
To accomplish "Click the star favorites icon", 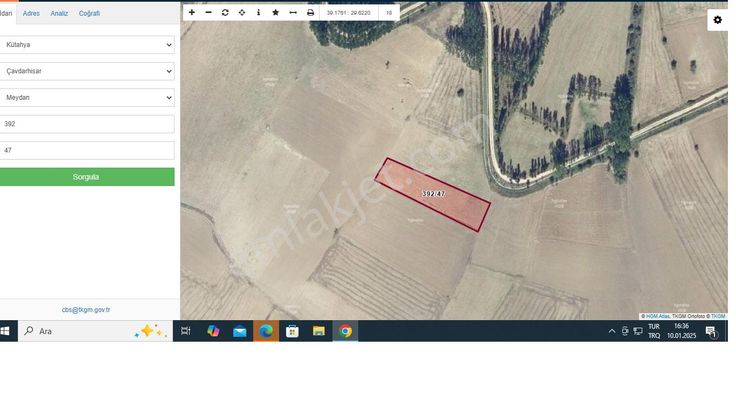I will point(276,13).
